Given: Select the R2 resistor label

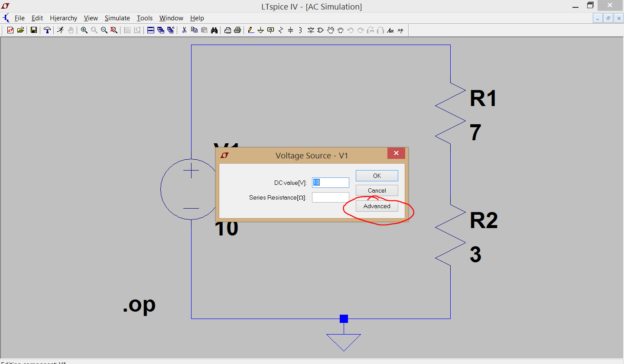Looking at the screenshot, I should (484, 220).
